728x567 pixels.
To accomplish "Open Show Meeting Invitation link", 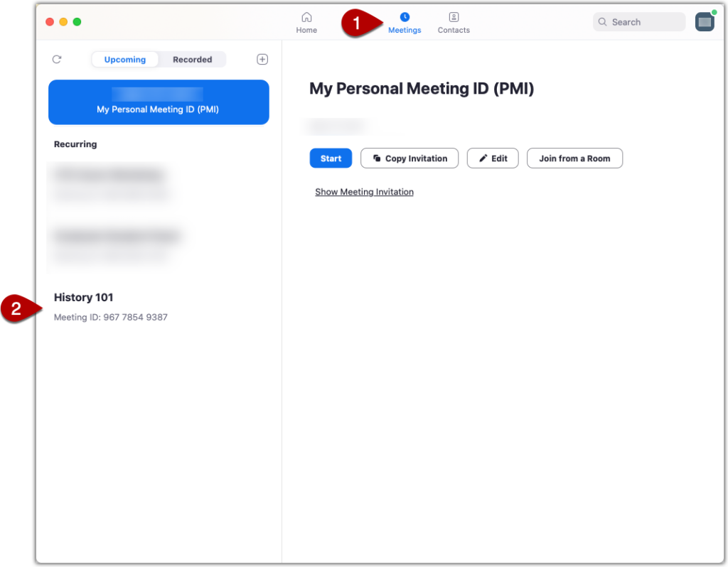I will [x=364, y=192].
